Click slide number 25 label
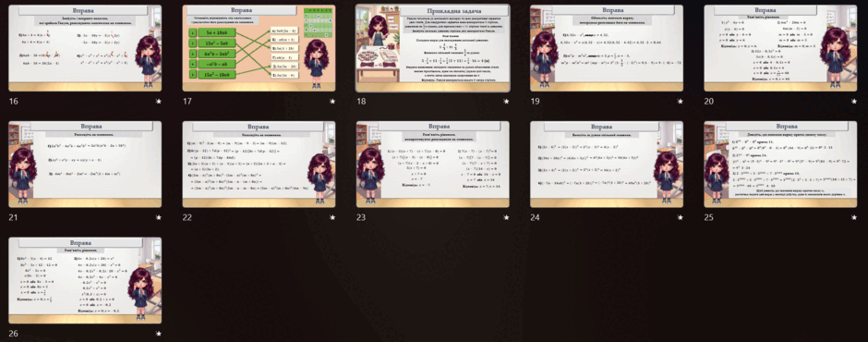The image size is (868, 342). tap(709, 218)
